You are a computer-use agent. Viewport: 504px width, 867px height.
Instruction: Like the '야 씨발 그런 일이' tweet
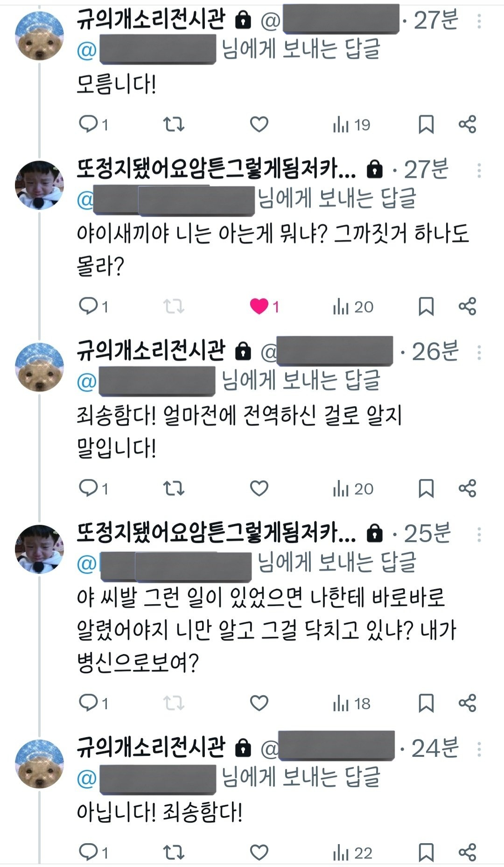pos(259,703)
